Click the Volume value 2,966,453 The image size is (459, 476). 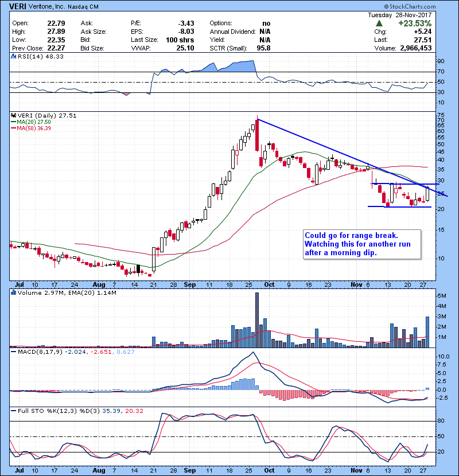coord(416,48)
